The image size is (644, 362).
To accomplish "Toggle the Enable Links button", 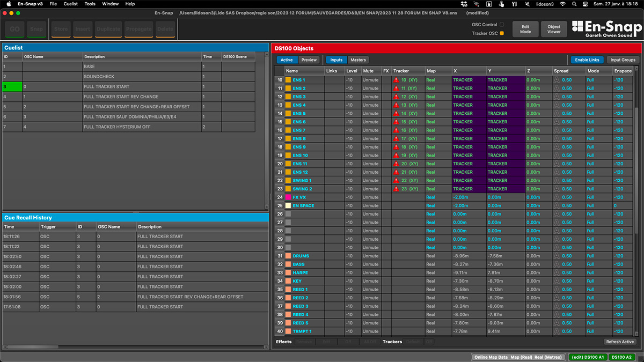I will point(587,60).
